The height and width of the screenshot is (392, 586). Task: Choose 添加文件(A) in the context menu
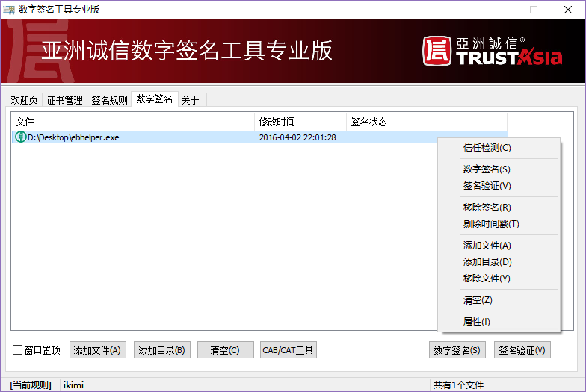click(499, 245)
